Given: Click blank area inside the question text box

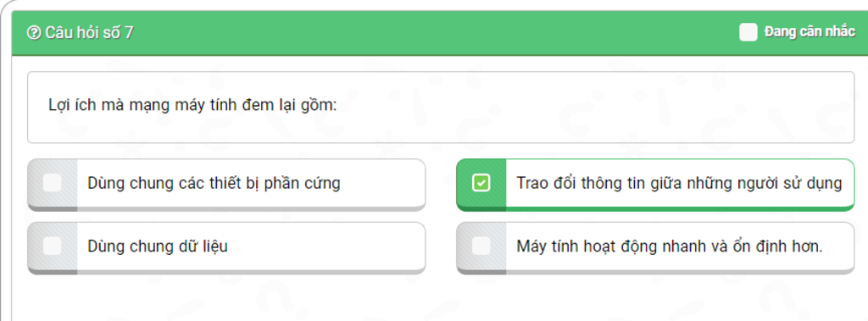Looking at the screenshot, I should 593,106.
